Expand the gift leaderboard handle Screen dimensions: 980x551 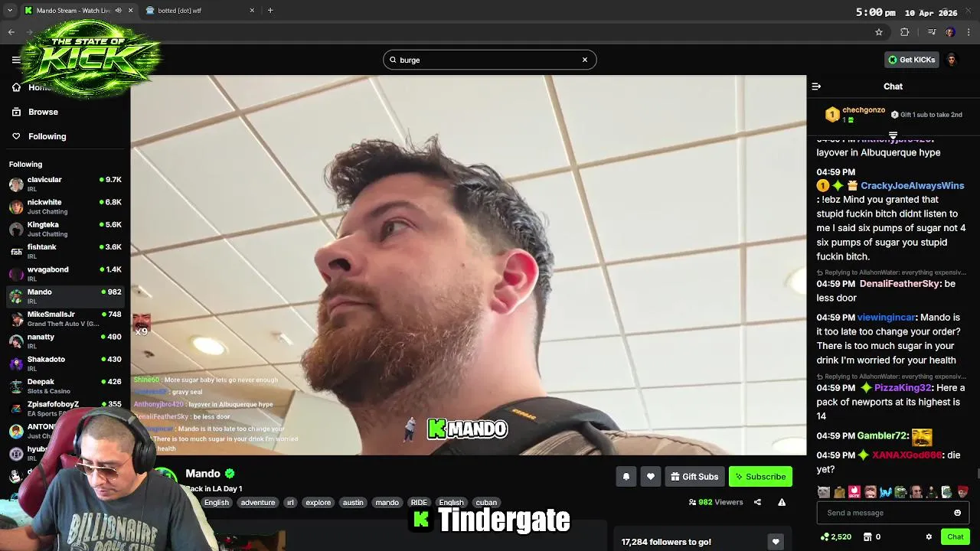(893, 135)
